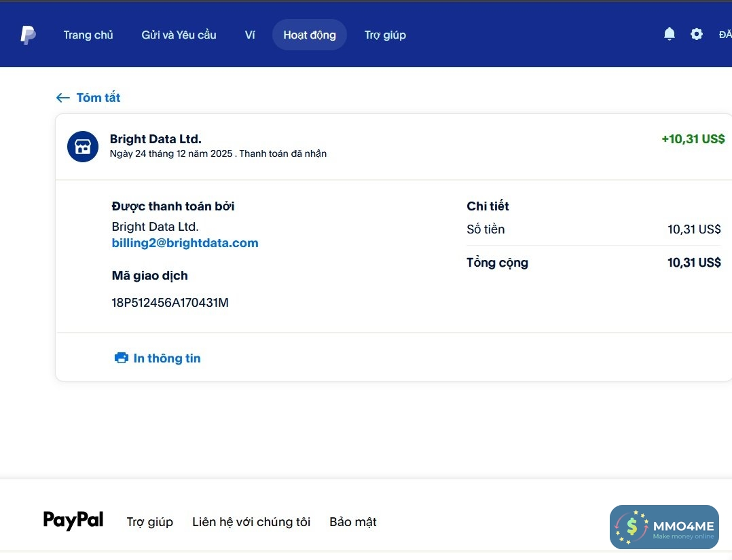Open the Ví menu item
Screen dimensions: 732x560
250,35
